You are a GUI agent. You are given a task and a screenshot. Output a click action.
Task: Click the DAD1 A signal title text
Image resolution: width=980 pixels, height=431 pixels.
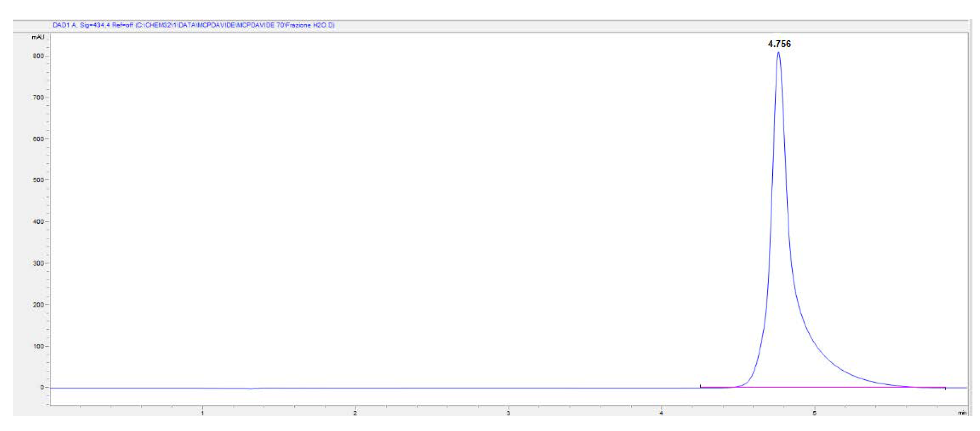tap(193, 25)
